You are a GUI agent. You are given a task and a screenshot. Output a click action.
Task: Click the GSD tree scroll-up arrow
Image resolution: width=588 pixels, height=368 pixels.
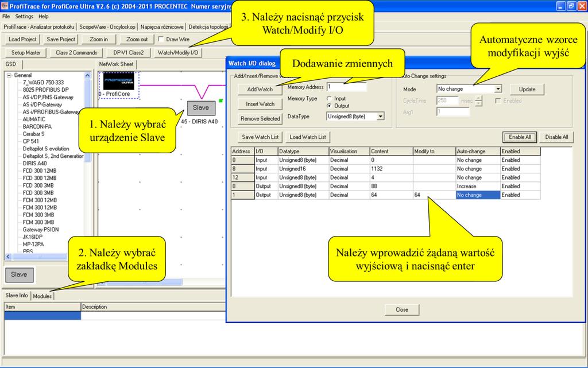click(x=88, y=75)
